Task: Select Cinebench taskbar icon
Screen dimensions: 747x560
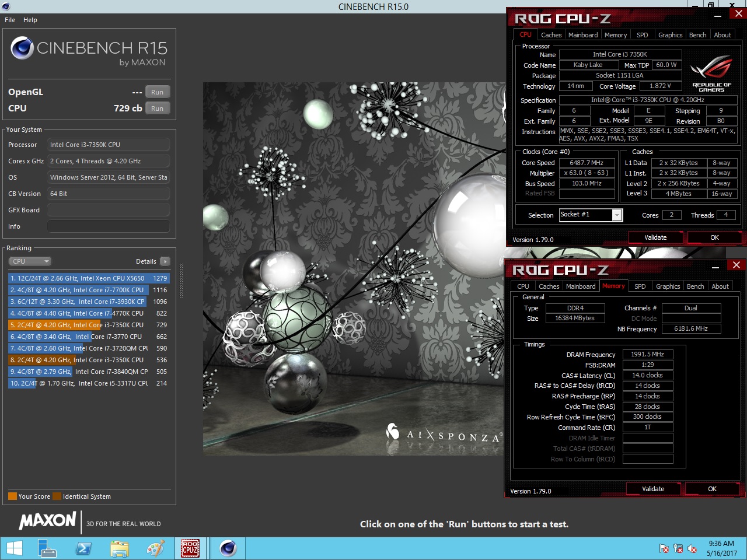Action: (x=228, y=548)
